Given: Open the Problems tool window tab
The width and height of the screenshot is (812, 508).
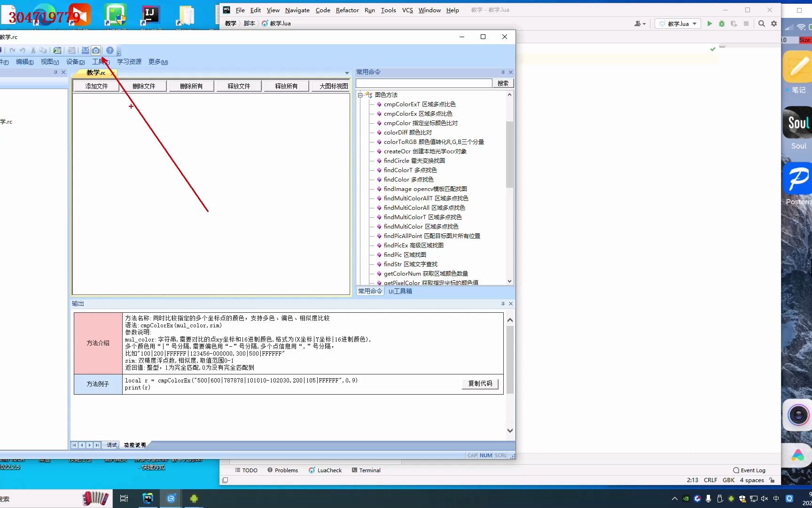Looking at the screenshot, I should (282, 470).
